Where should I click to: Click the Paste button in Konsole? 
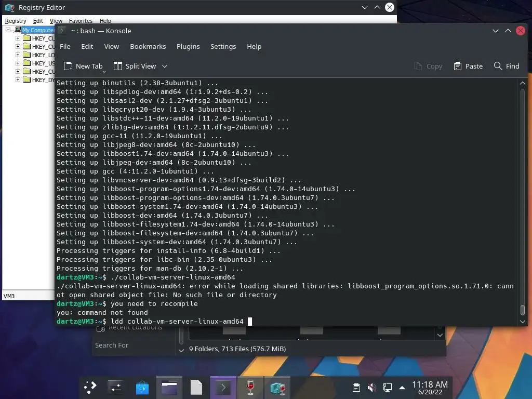coord(468,66)
